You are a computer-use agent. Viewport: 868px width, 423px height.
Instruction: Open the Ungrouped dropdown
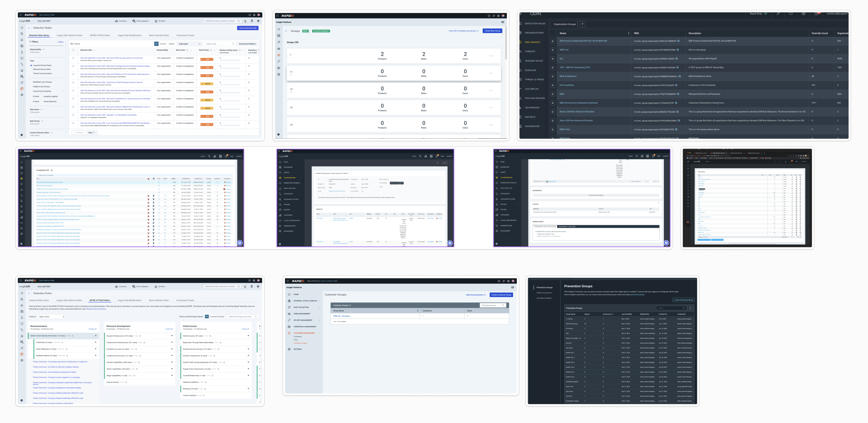pyautogui.click(x=190, y=44)
